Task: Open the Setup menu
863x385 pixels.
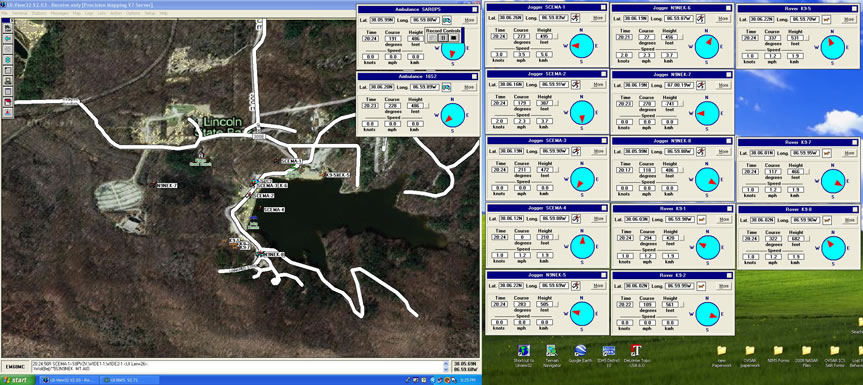Action: (x=150, y=13)
